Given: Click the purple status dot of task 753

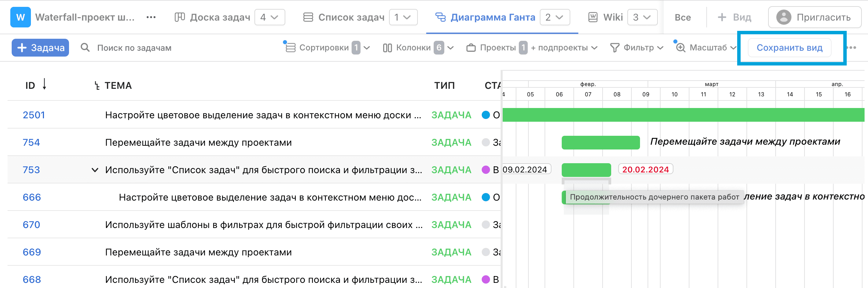Looking at the screenshot, I should (x=486, y=170).
